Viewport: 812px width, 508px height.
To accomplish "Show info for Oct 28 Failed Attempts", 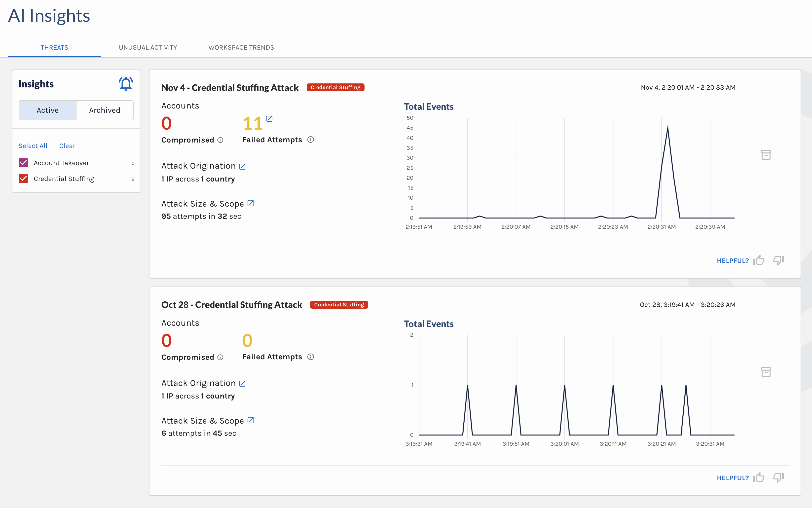I will 311,357.
